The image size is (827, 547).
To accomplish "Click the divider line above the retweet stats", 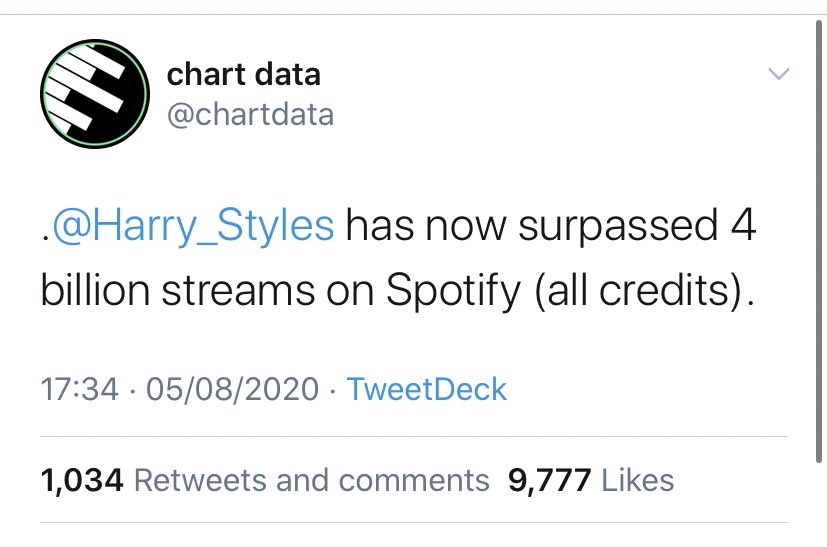I will [x=414, y=436].
